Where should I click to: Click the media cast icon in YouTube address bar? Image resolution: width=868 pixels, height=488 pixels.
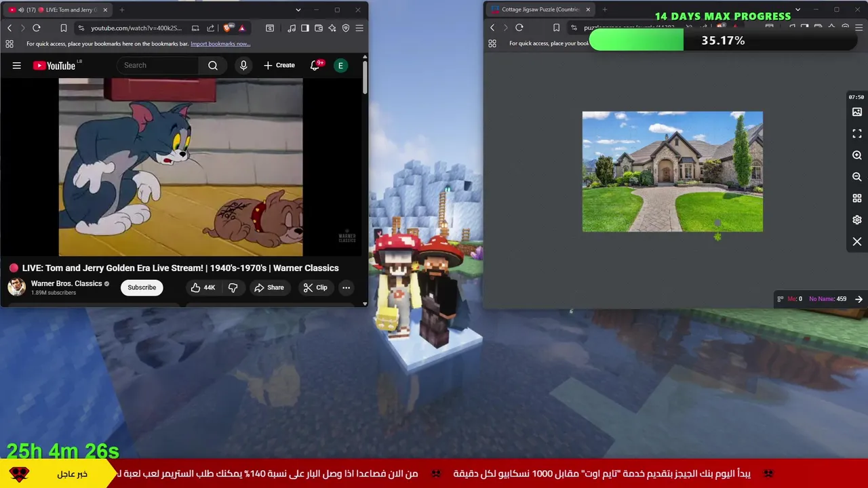(x=195, y=28)
